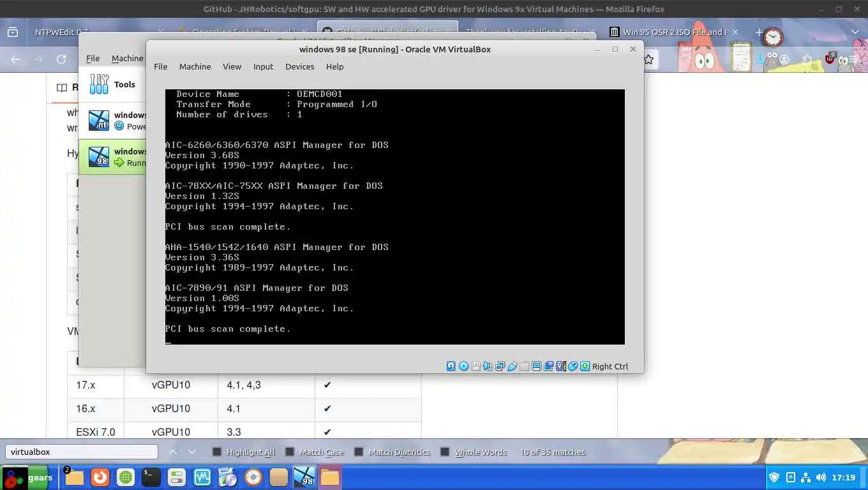Click the '17.x' table cell on the webpage
This screenshot has width=868, height=490.
(96, 385)
